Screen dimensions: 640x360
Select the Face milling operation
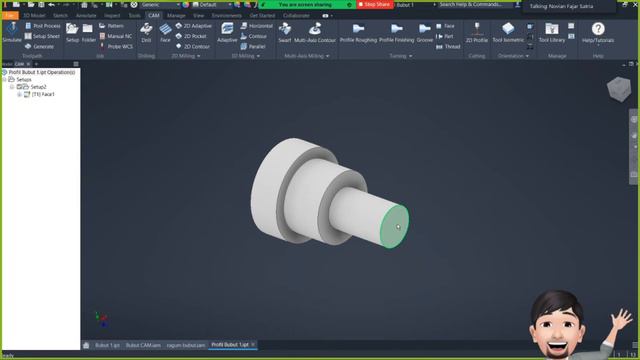coord(165,33)
